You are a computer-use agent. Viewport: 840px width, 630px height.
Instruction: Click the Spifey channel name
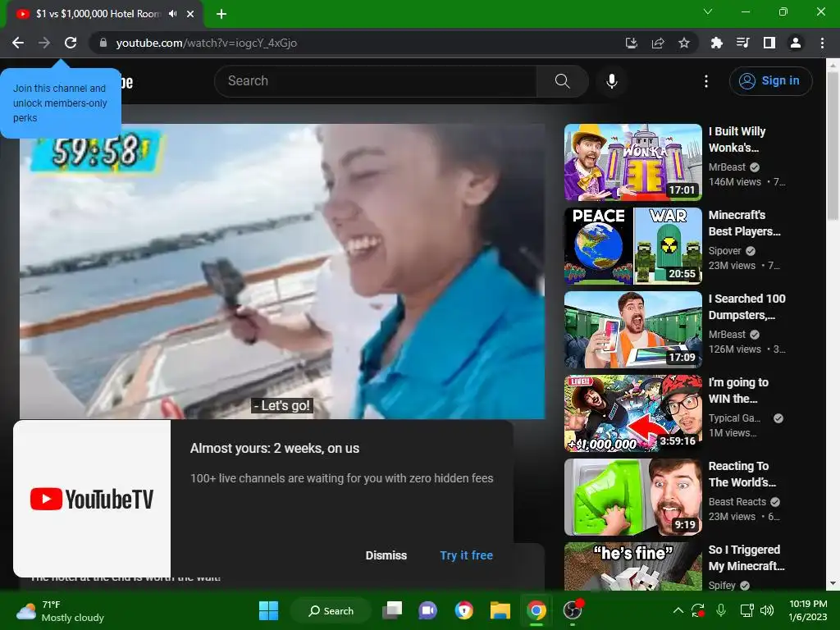(722, 585)
